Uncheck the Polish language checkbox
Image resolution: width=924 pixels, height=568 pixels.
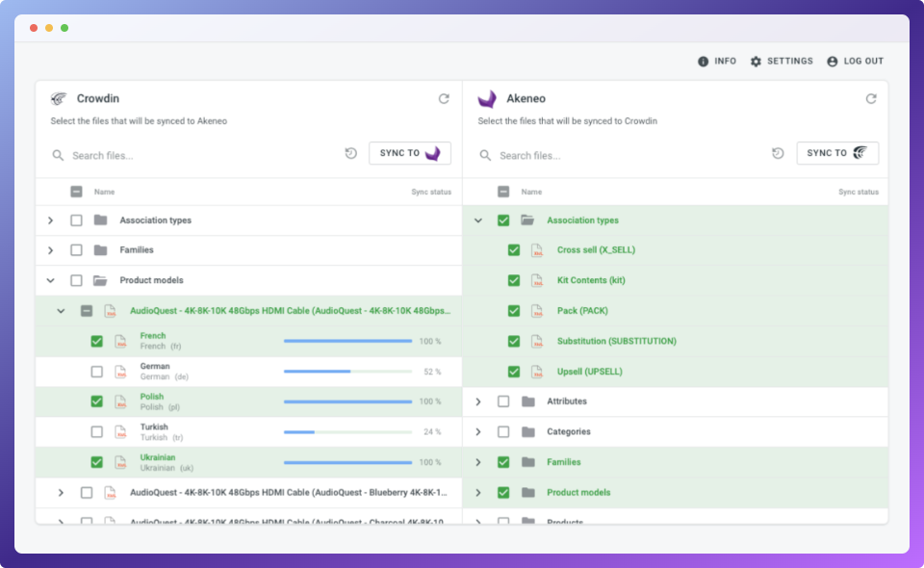(x=96, y=401)
